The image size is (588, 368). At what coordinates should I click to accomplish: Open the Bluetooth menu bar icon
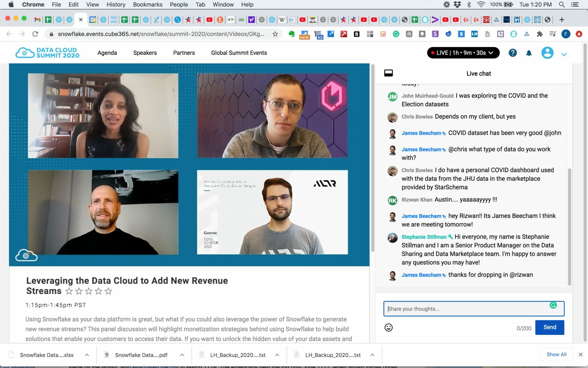469,4
